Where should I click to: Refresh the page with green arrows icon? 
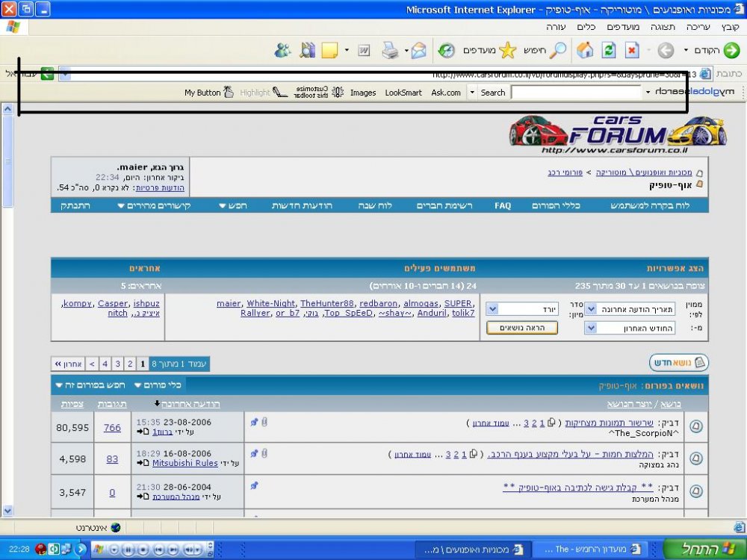pyautogui.click(x=608, y=50)
